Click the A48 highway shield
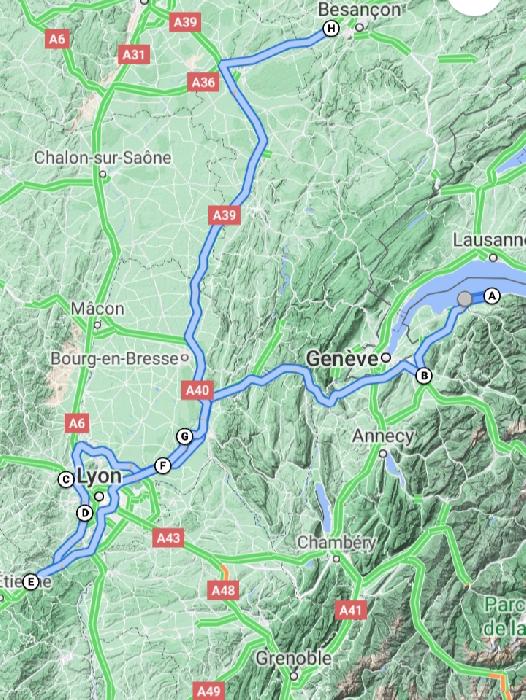 pyautogui.click(x=223, y=590)
